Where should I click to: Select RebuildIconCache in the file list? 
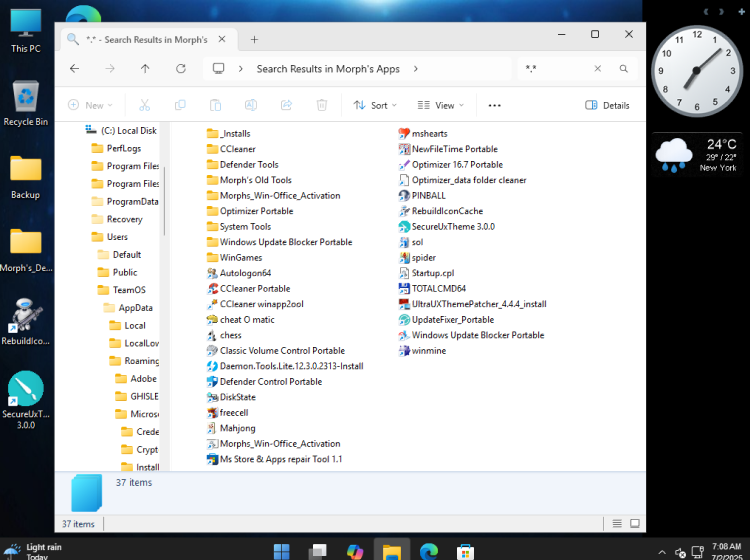point(441,211)
